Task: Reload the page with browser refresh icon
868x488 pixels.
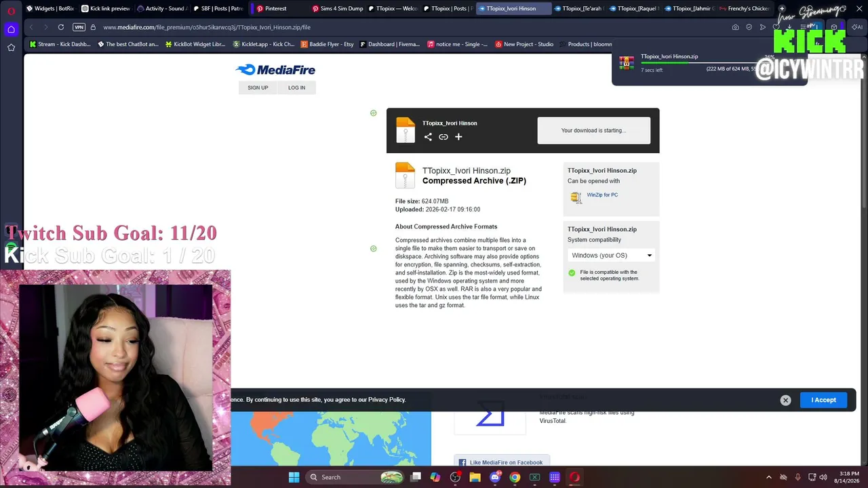Action: click(x=61, y=27)
